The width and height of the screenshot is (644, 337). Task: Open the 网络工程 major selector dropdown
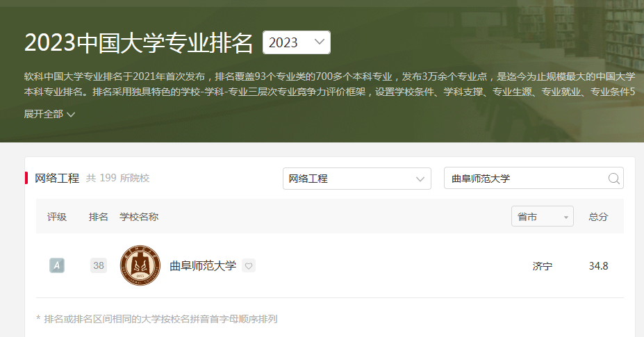pyautogui.click(x=356, y=179)
